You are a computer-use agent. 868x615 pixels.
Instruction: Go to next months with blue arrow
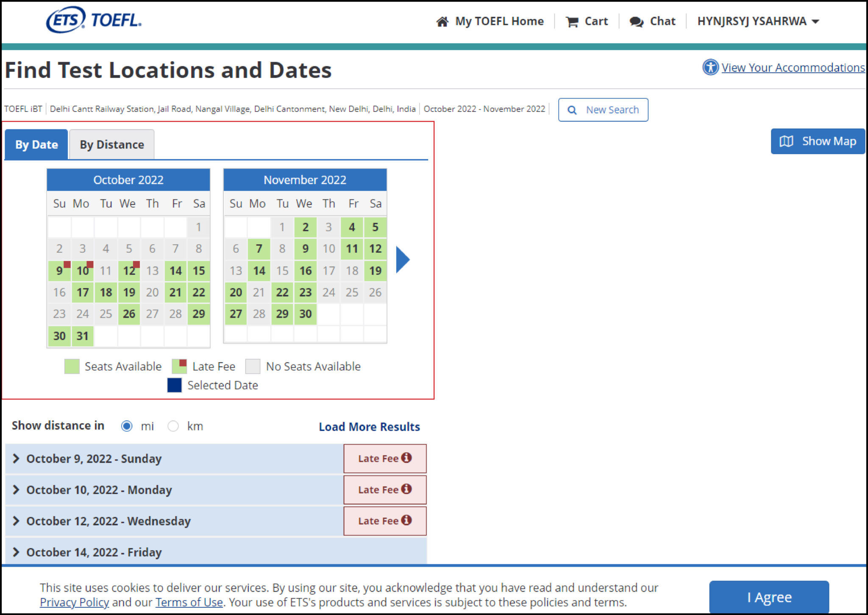(x=403, y=259)
